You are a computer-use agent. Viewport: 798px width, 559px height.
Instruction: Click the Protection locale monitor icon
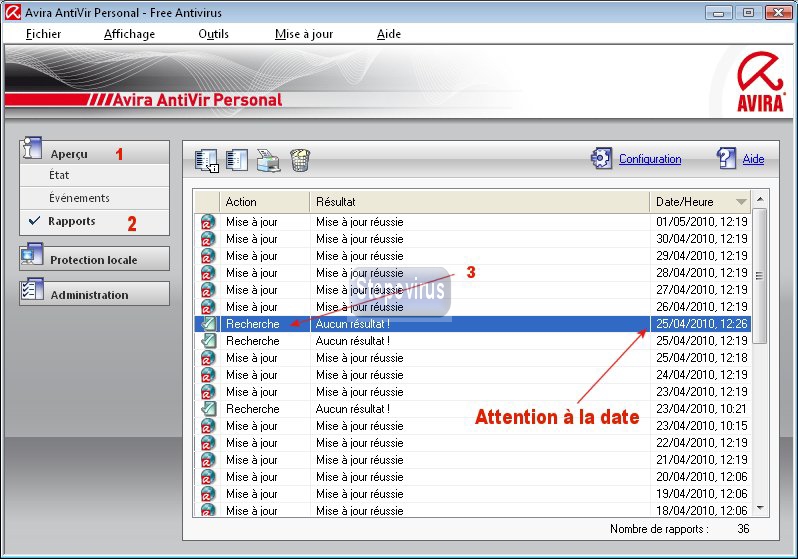(32, 254)
